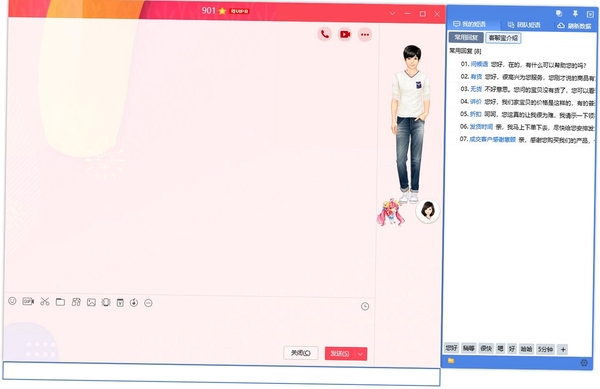Image resolution: width=600 pixels, height=389 pixels.
Task: Insert the 很快 quick reply
Action: [486, 348]
